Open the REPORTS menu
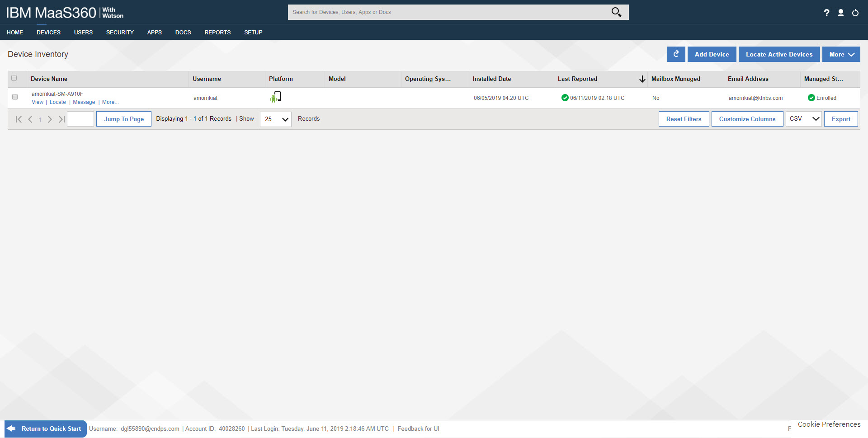Screen dimensions: 868x438 (217, 33)
